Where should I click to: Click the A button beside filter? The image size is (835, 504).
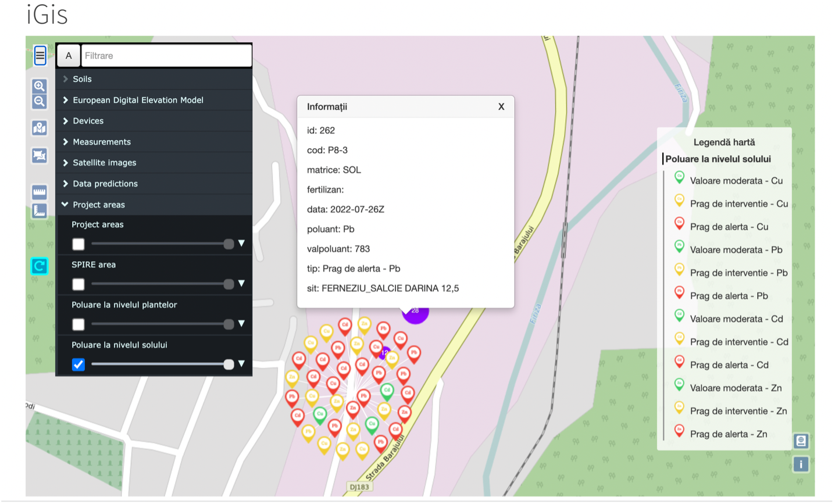[x=69, y=56]
